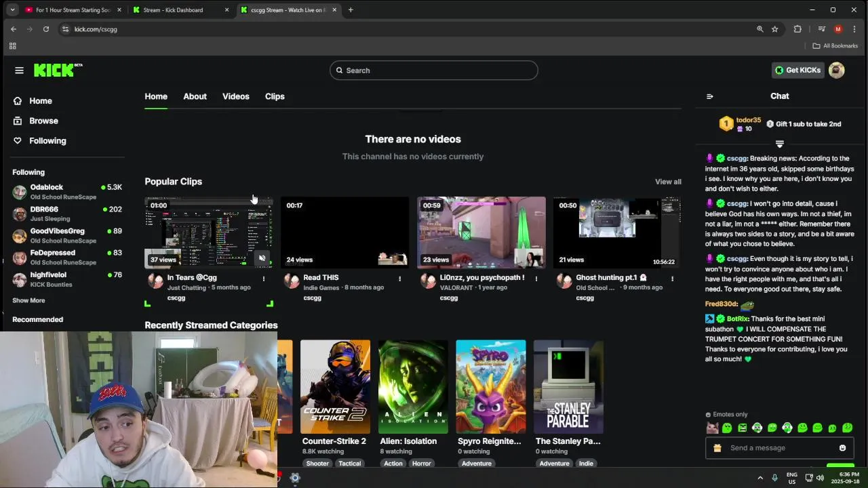Open the emoji picker in chat input
868x488 pixels.
pos(842,448)
